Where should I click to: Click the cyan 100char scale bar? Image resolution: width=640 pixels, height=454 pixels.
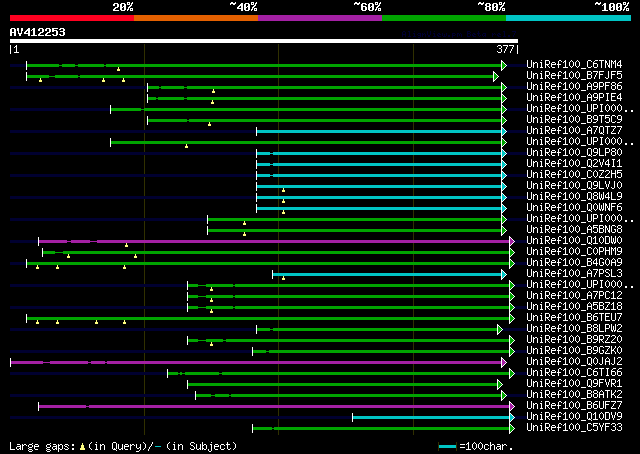tap(447, 447)
